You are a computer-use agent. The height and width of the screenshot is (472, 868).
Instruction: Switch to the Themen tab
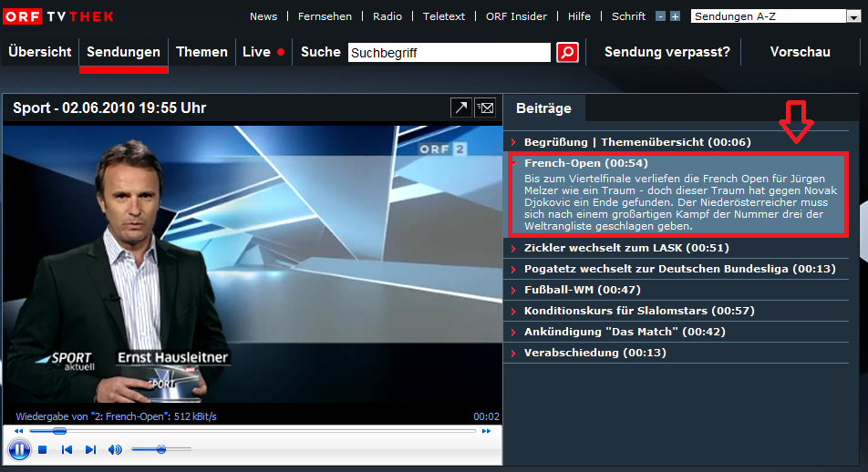click(201, 52)
